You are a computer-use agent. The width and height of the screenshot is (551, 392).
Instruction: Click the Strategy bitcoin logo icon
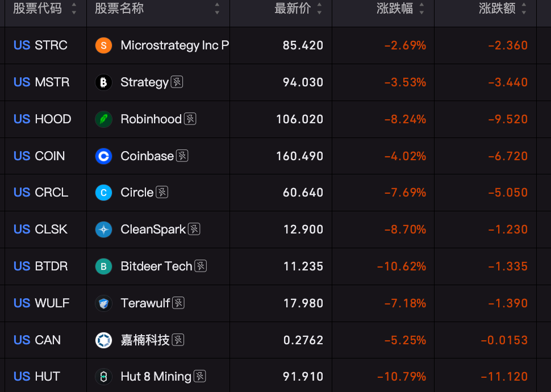coord(103,82)
